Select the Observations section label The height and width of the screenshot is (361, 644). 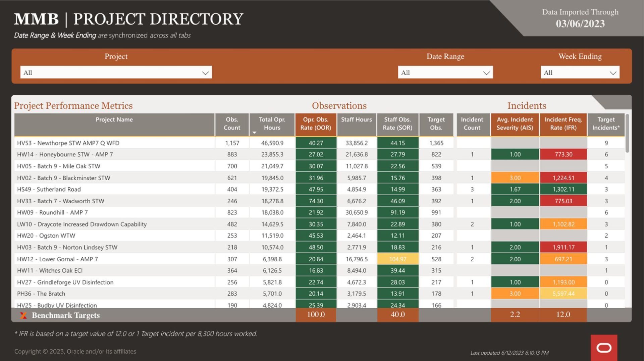click(x=339, y=105)
